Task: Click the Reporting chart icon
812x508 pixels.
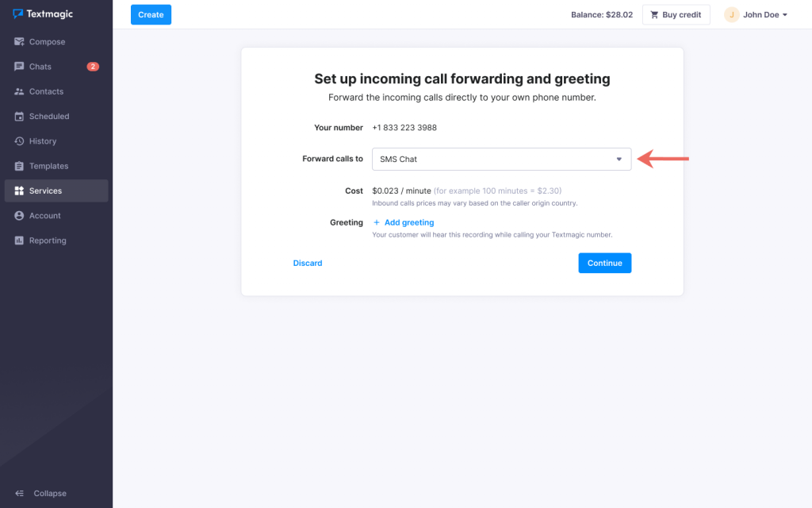Action: (19, 241)
